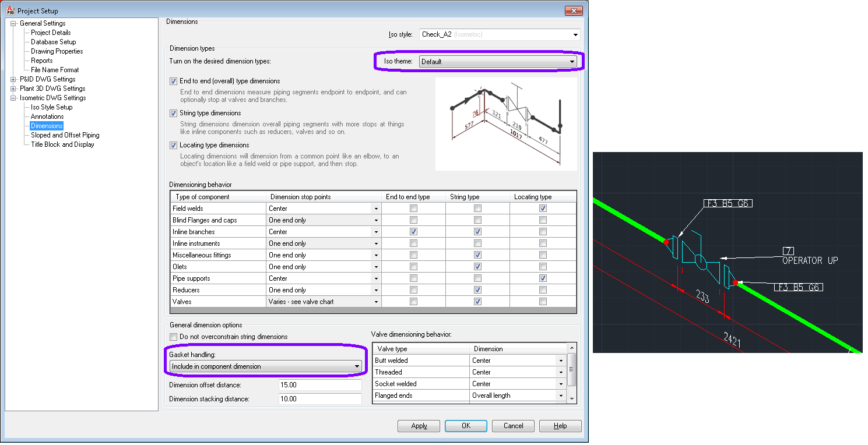Expand the Plant 3D DWG Settings node
The height and width of the screenshot is (445, 868).
(x=13, y=88)
